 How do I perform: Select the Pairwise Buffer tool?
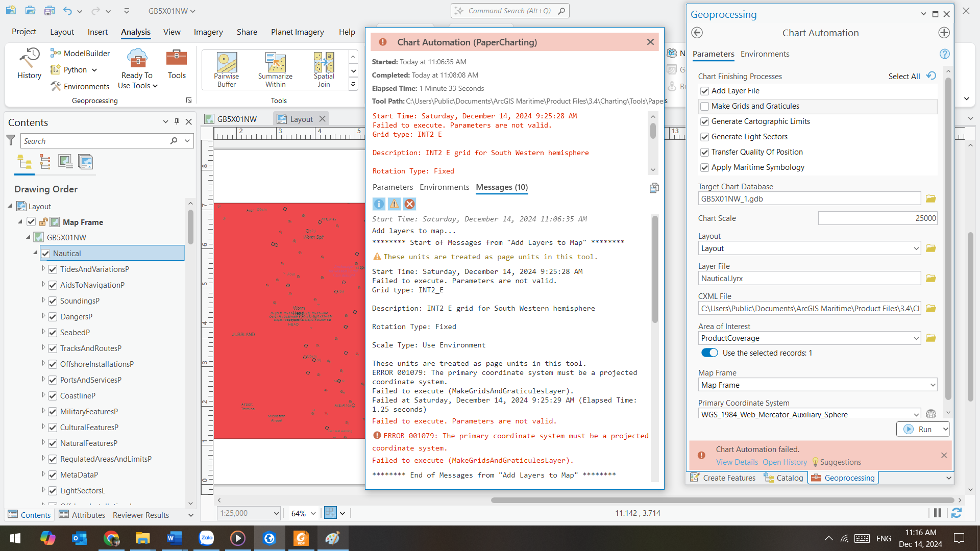click(x=226, y=69)
